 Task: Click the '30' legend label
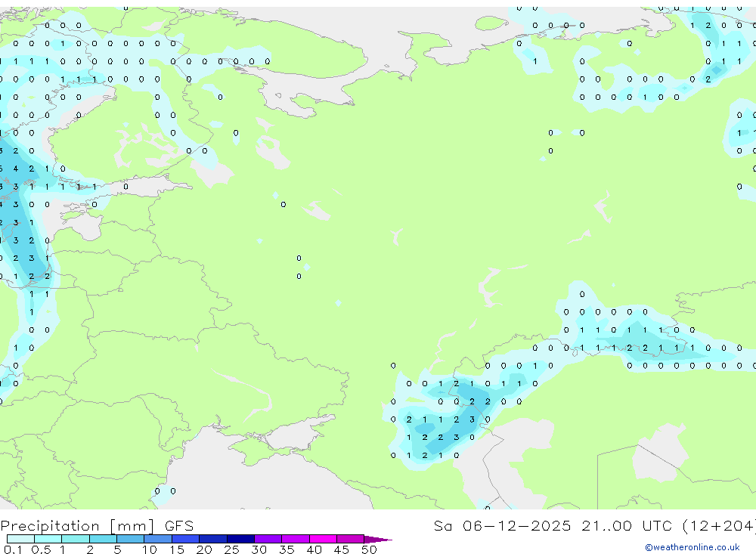click(x=259, y=549)
